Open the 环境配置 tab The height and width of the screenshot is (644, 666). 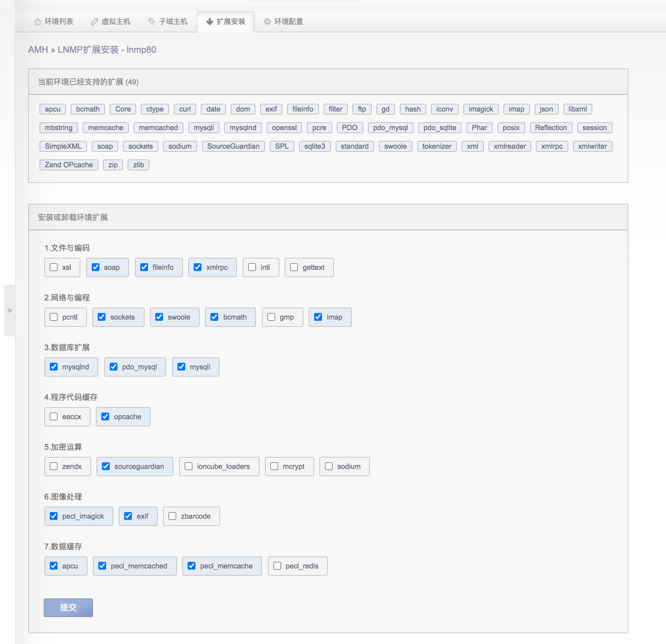click(x=288, y=22)
